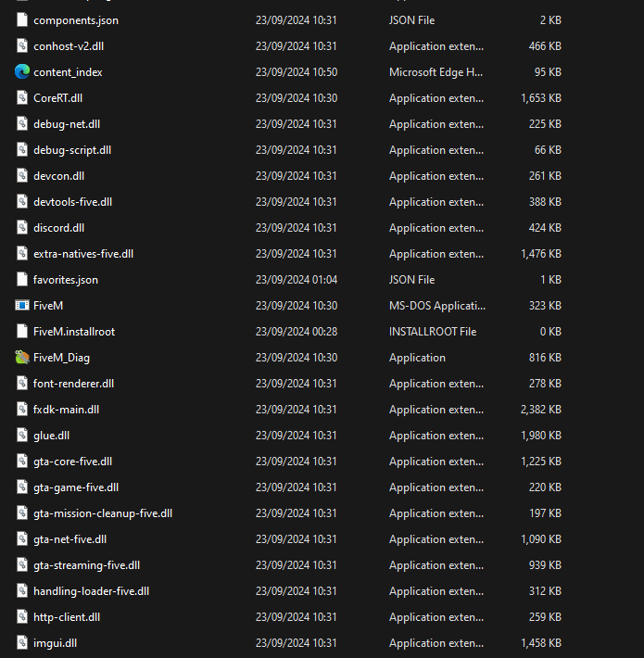Click the Edge icon beside content_index
Screen dimensions: 644x658
point(22,71)
